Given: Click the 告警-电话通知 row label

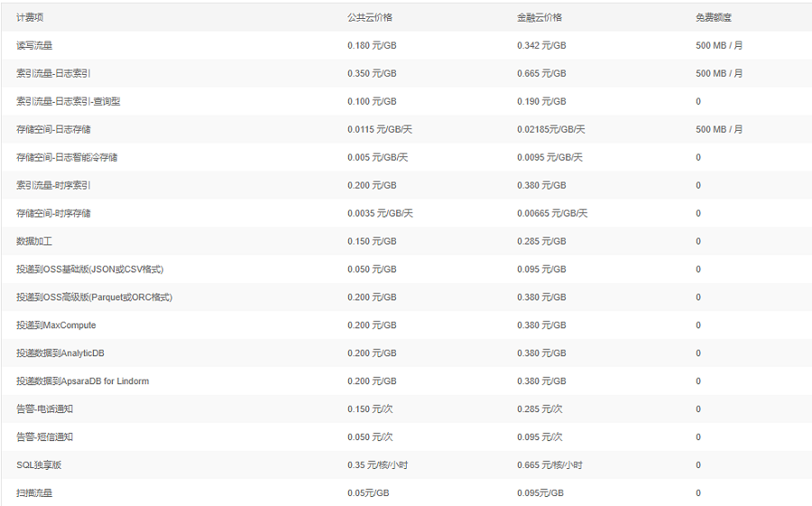Looking at the screenshot, I should coord(44,409).
